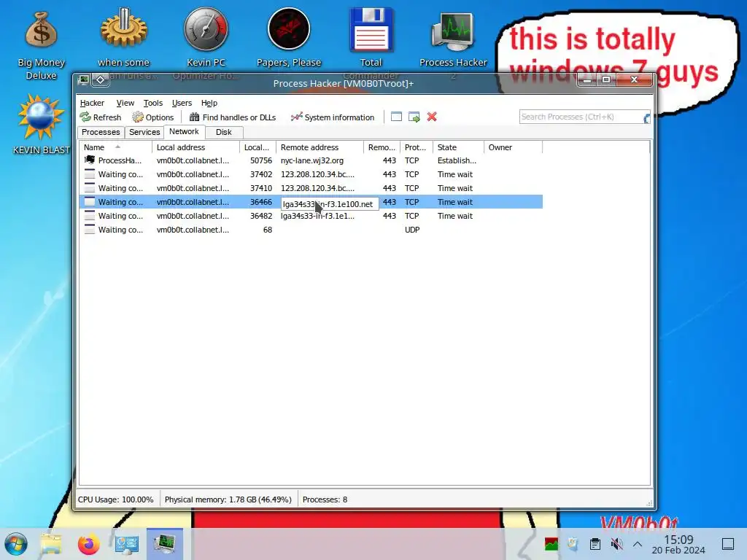Select the UDP row with port 68
The height and width of the screenshot is (560, 747).
point(311,230)
